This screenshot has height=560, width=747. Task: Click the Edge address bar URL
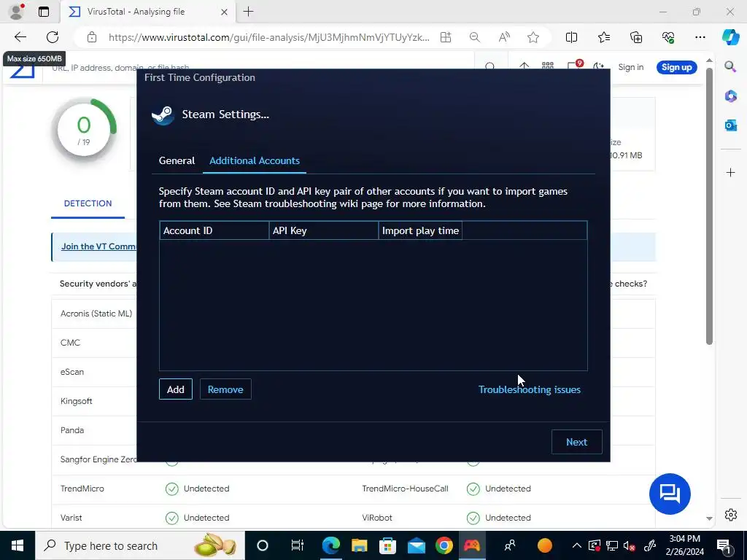click(x=268, y=37)
